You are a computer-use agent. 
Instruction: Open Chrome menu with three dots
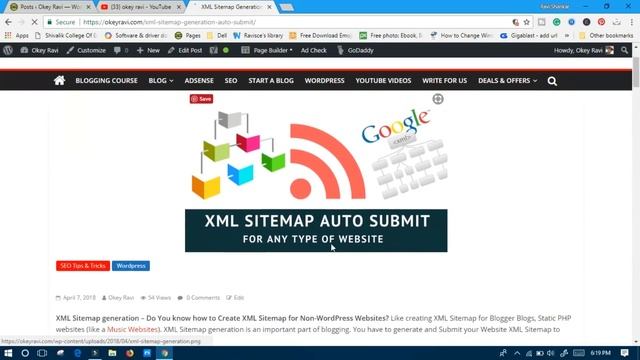click(631, 22)
